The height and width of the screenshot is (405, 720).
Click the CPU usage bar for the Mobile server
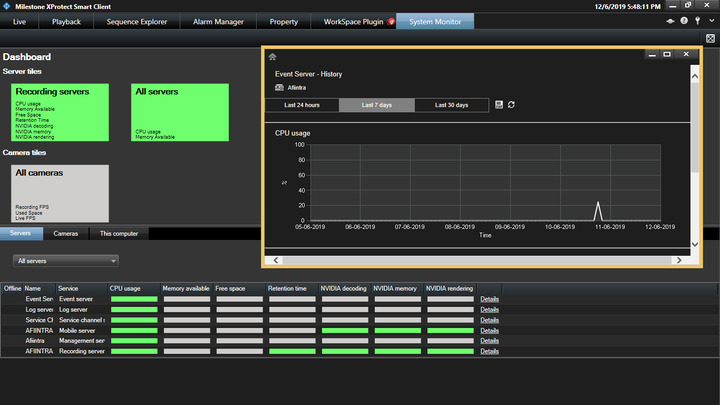134,330
